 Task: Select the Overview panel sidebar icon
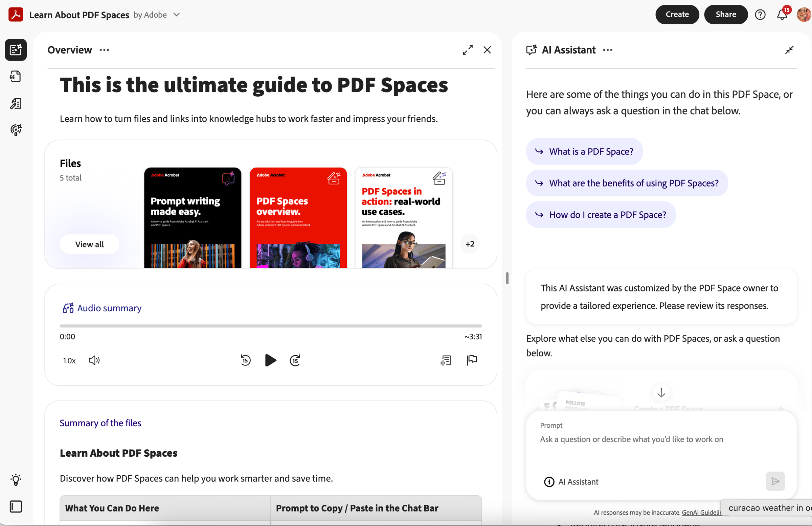point(16,50)
